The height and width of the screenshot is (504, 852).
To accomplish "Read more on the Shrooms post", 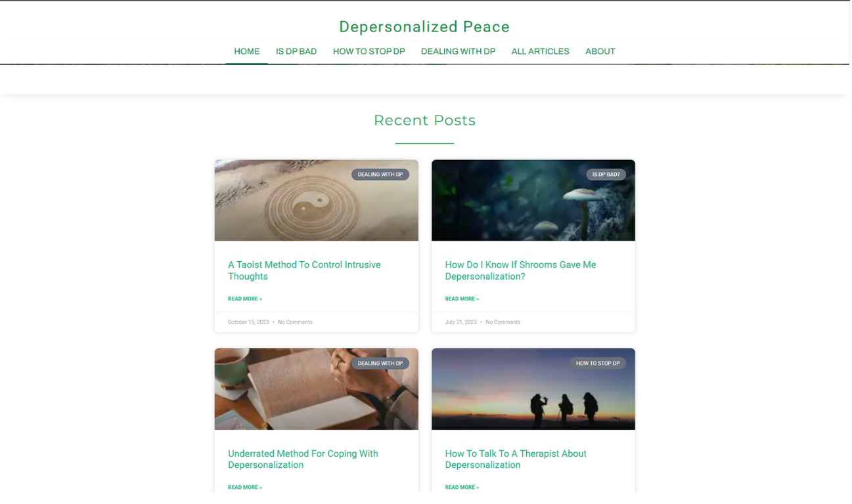I will 462,299.
